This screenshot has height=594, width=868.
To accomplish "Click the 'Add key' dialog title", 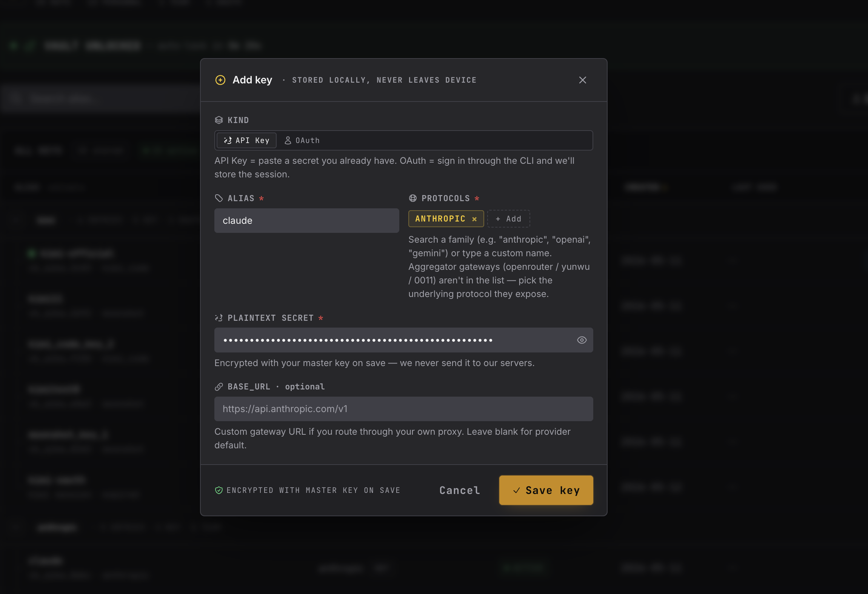I will 252,80.
